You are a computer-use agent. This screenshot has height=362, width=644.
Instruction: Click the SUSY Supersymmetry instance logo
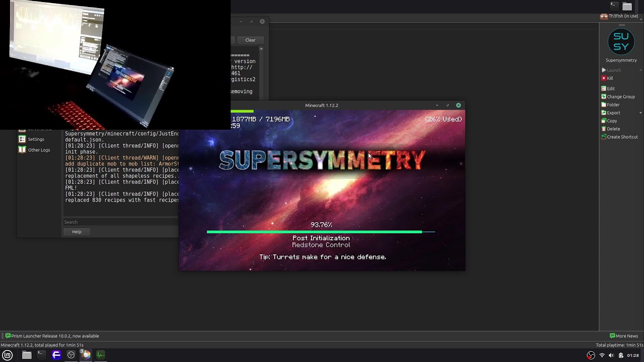(621, 42)
